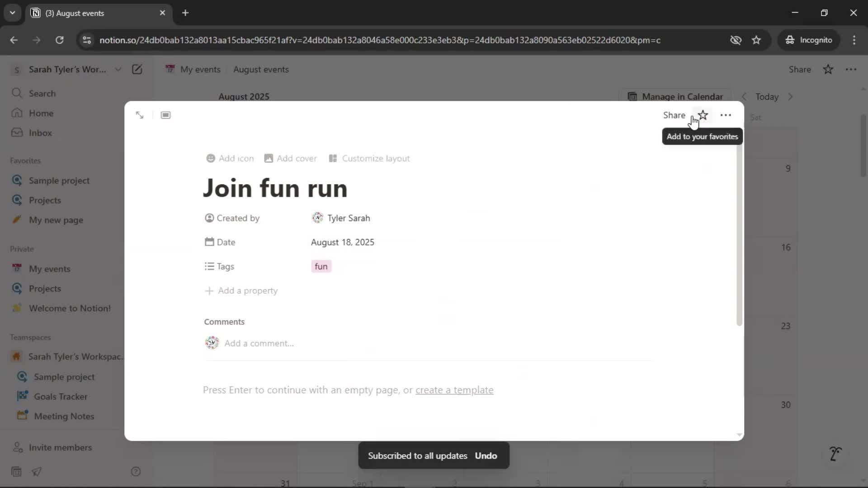Open the Created by property label
Screen dimensions: 868x488
tap(232, 218)
